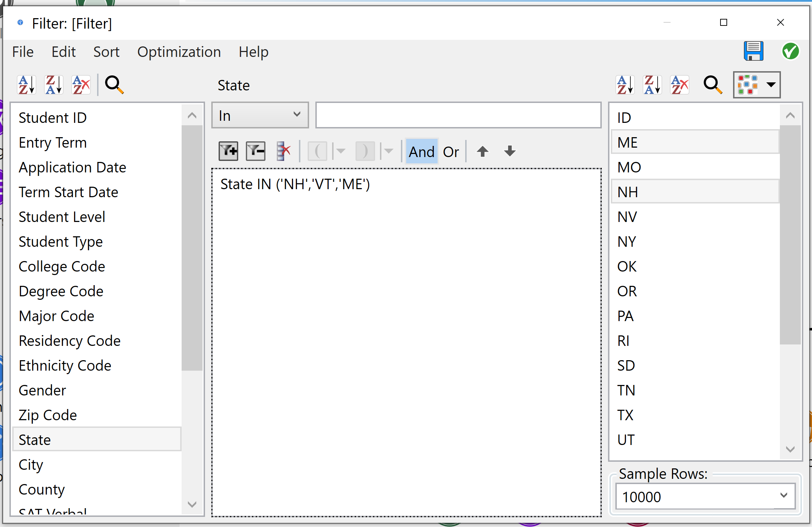Expand the Sample Rows dropdown
Screen dimensions: 812x527
783,496
